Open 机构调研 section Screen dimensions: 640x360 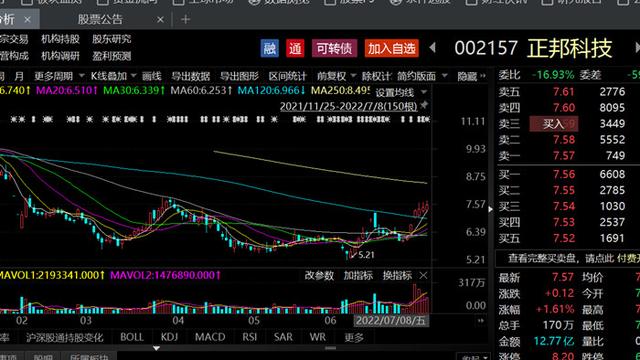pyautogui.click(x=60, y=56)
